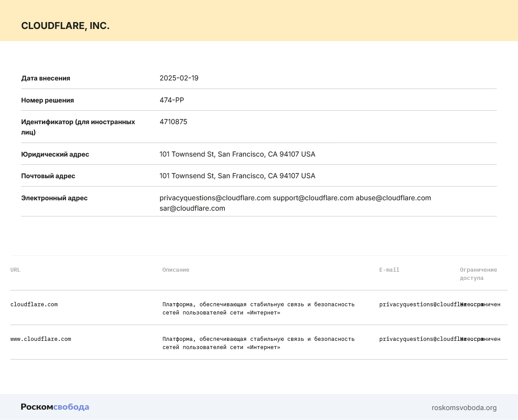Select the www.cloudflare.com URL cell
The image size is (518, 420).
(41, 339)
